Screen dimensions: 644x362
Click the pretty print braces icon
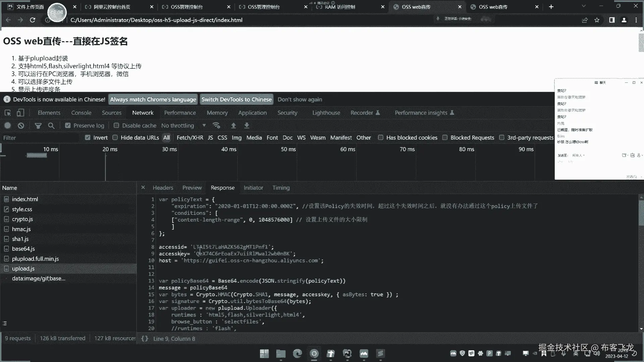pyautogui.click(x=145, y=339)
